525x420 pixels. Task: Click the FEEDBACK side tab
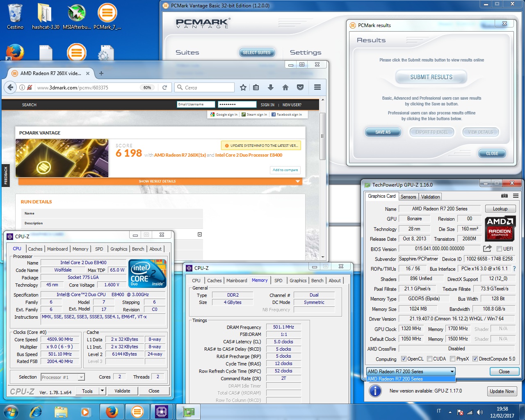click(x=6, y=175)
